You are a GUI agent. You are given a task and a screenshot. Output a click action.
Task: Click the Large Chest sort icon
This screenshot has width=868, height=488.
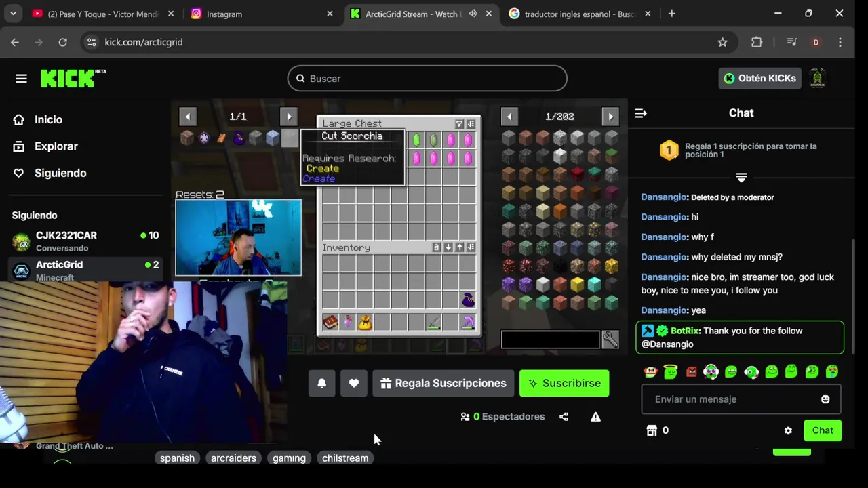coord(471,124)
